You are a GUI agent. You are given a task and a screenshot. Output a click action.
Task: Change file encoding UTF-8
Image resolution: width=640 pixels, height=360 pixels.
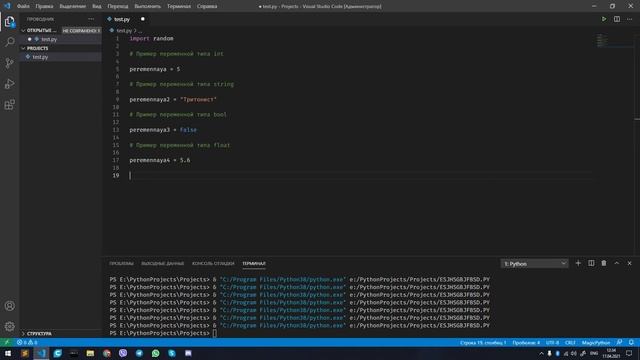coord(552,342)
